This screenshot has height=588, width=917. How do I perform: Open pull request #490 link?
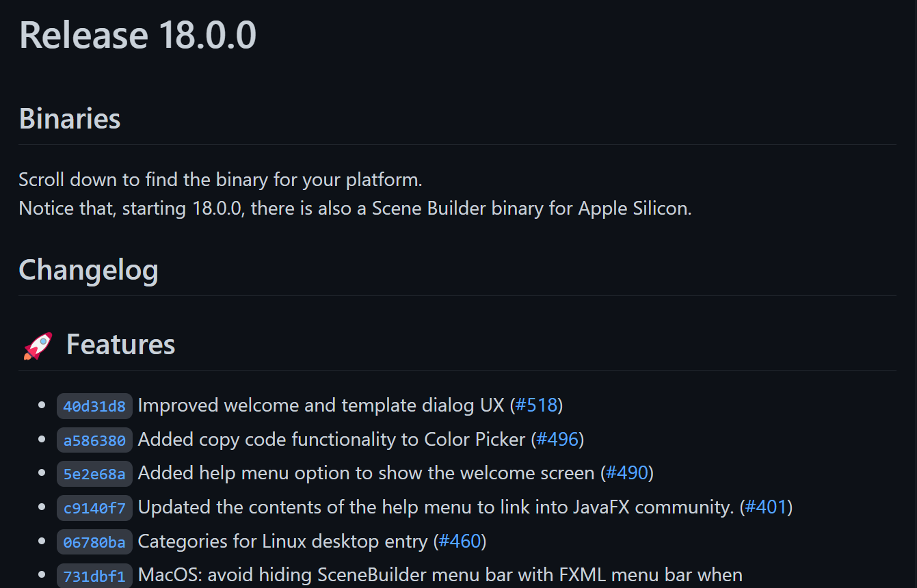point(628,473)
